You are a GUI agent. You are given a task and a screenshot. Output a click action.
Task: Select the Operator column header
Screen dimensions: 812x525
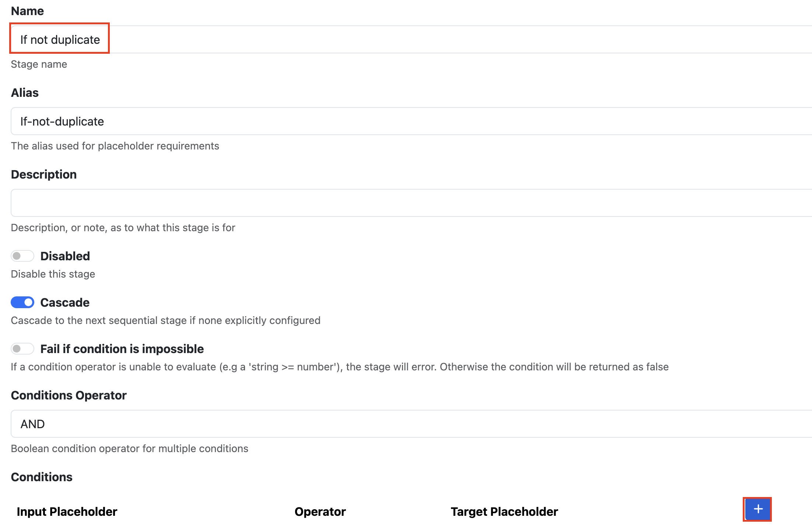point(320,512)
